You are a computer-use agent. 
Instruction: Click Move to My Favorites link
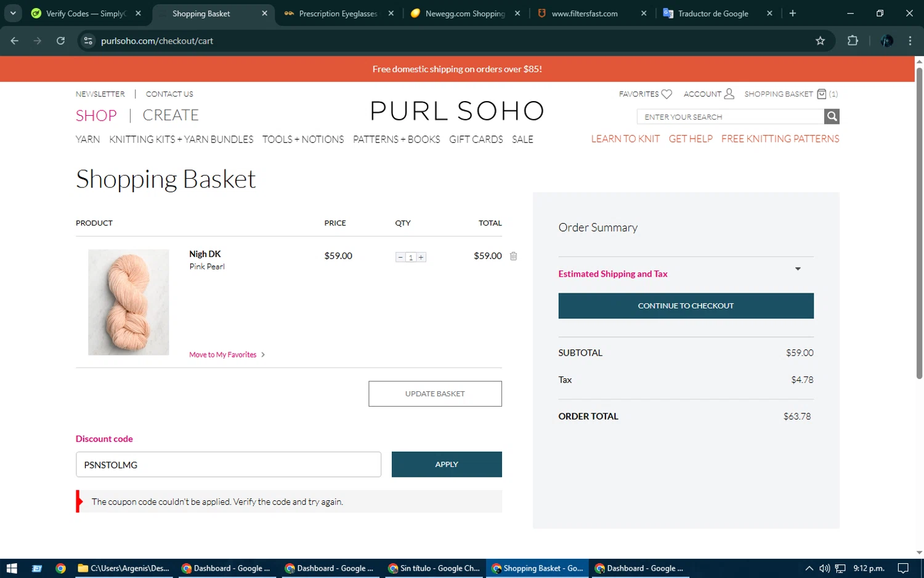point(227,354)
